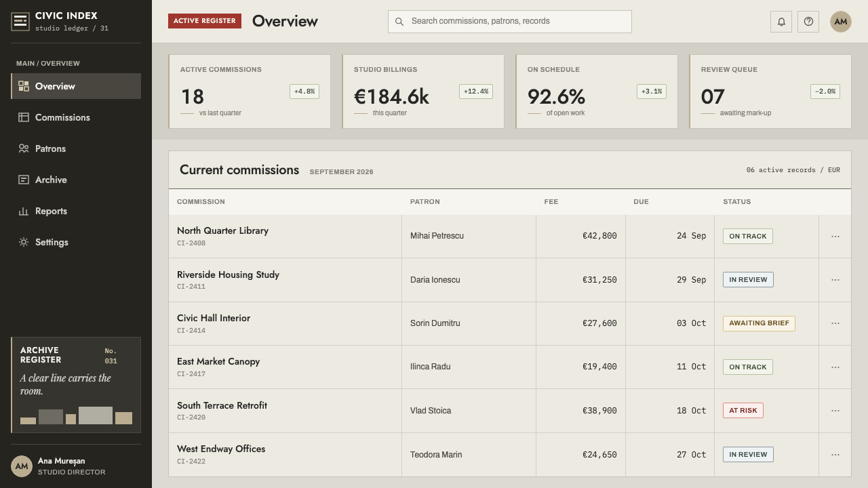Click the €42,800 fee value
The height and width of the screenshot is (488, 868).
pyautogui.click(x=599, y=236)
